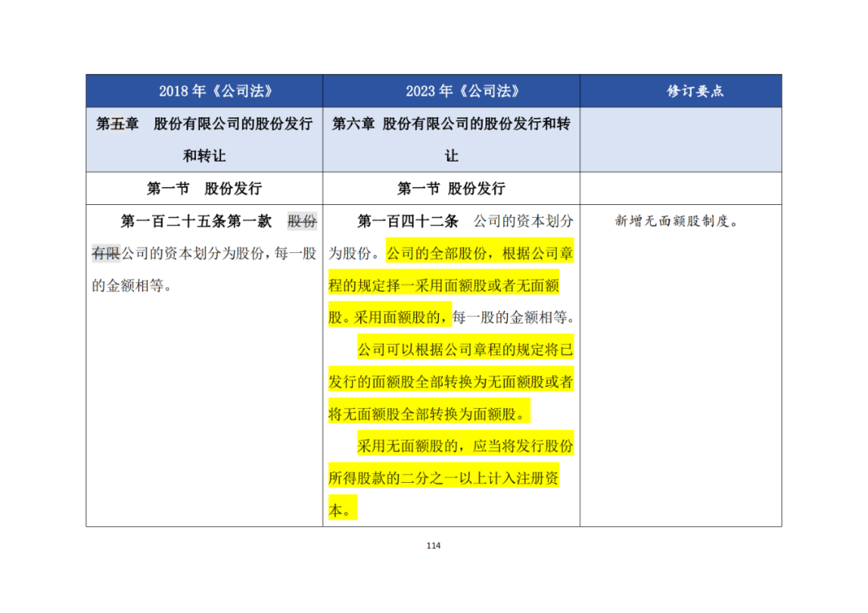Click the 第一百二十五条第一款 article label
Viewport: 868px width, 613px height.
pyautogui.click(x=197, y=221)
